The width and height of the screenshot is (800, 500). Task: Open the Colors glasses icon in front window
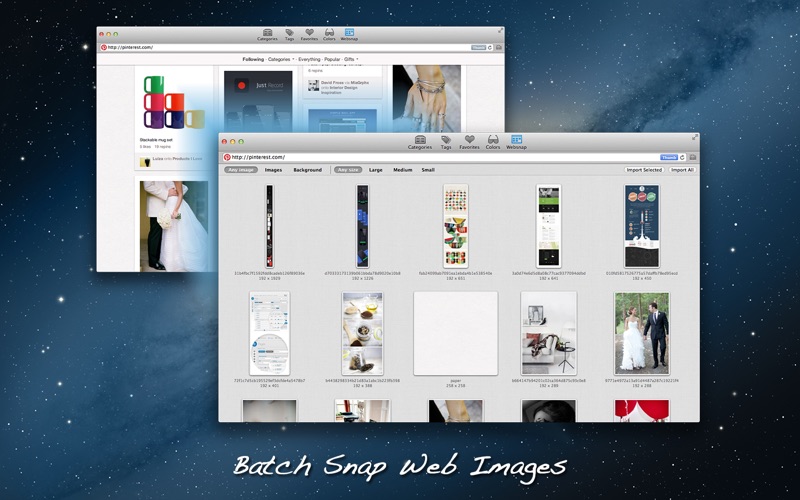[493, 142]
